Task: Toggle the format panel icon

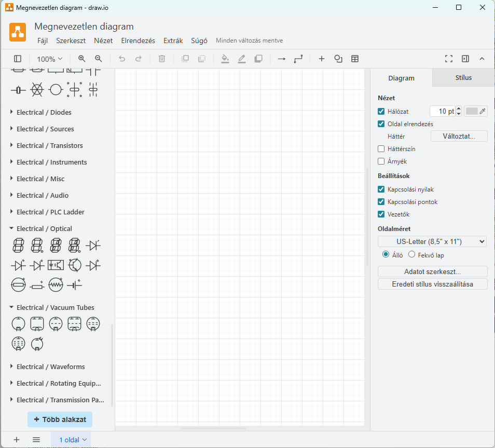Action: coord(465,59)
